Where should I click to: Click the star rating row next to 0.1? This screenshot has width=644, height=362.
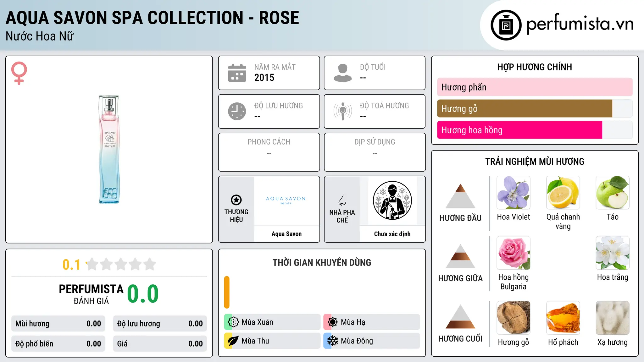tap(121, 264)
